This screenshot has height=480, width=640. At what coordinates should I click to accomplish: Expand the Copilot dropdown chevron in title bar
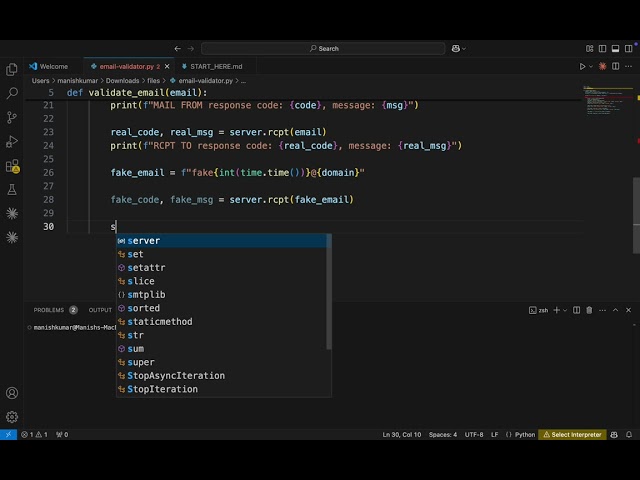click(x=464, y=49)
